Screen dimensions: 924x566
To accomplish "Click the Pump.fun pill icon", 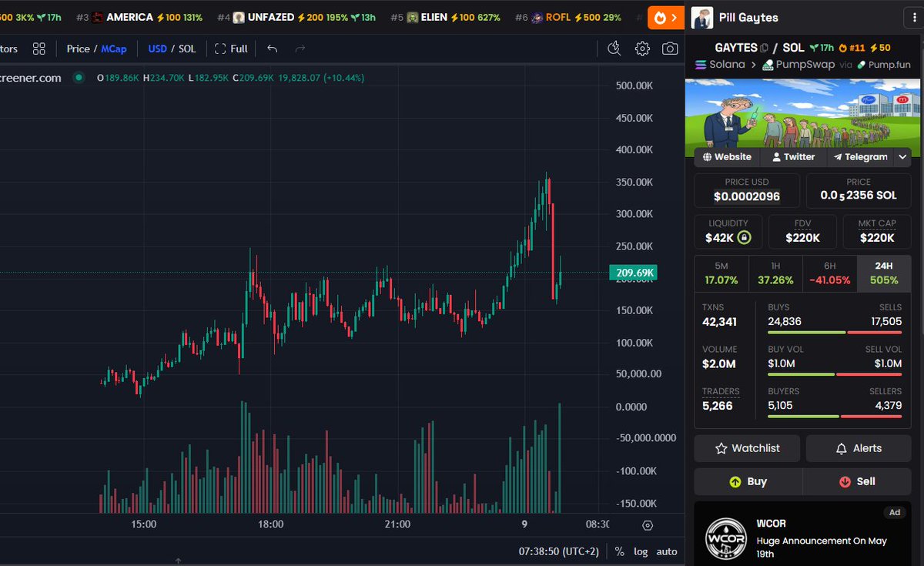I will point(862,65).
